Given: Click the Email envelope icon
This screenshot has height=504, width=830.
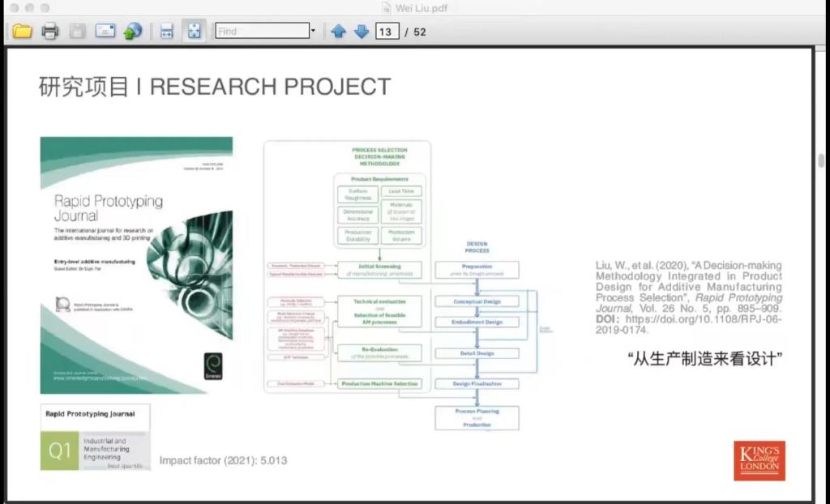Looking at the screenshot, I should pyautogui.click(x=105, y=32).
